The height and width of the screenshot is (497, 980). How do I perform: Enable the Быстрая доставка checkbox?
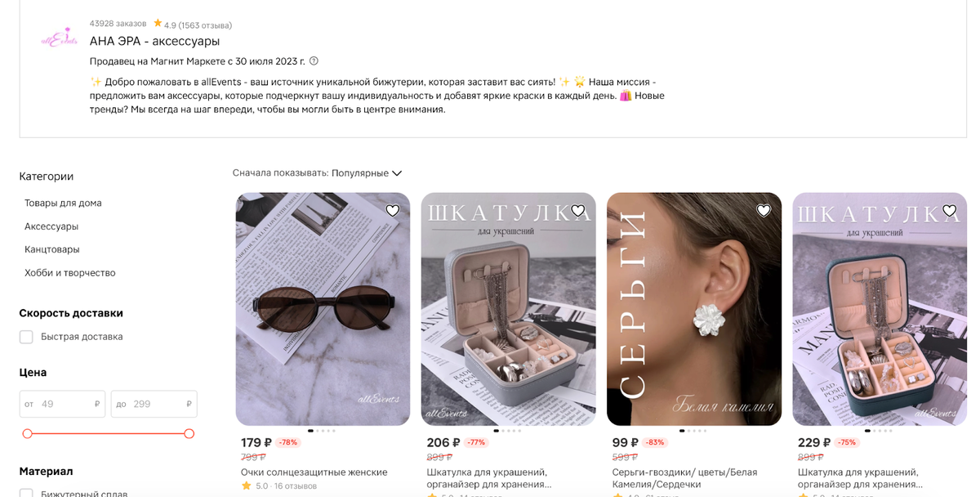(x=26, y=337)
